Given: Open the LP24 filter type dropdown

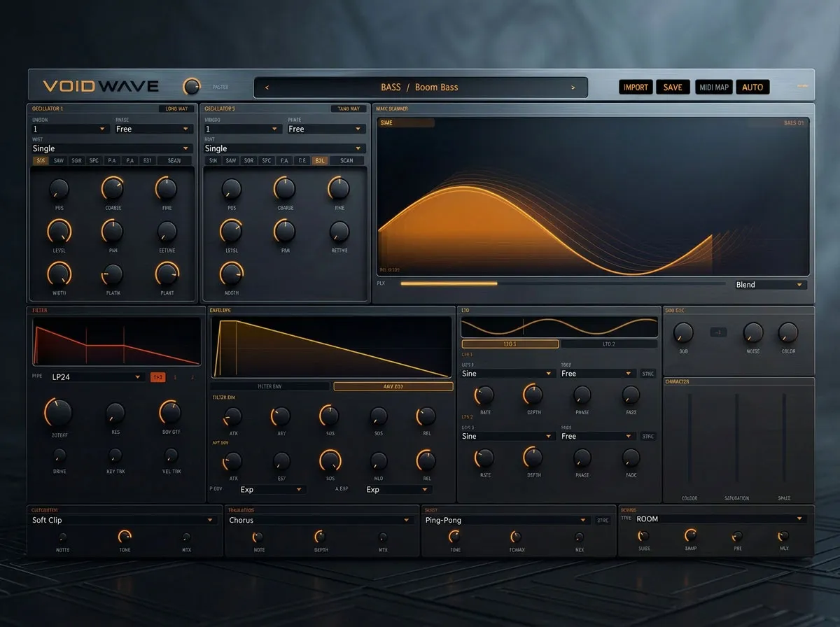Looking at the screenshot, I should coord(98,377).
